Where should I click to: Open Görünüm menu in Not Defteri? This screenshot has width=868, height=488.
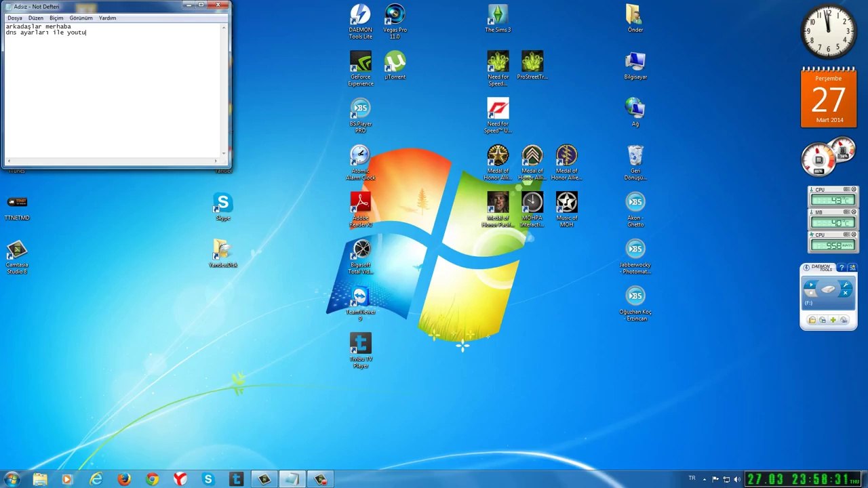click(x=81, y=18)
